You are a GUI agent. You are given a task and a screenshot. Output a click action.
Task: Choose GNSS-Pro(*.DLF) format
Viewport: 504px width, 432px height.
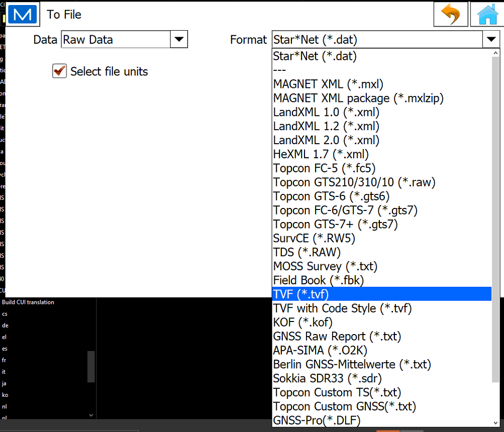click(x=382, y=420)
